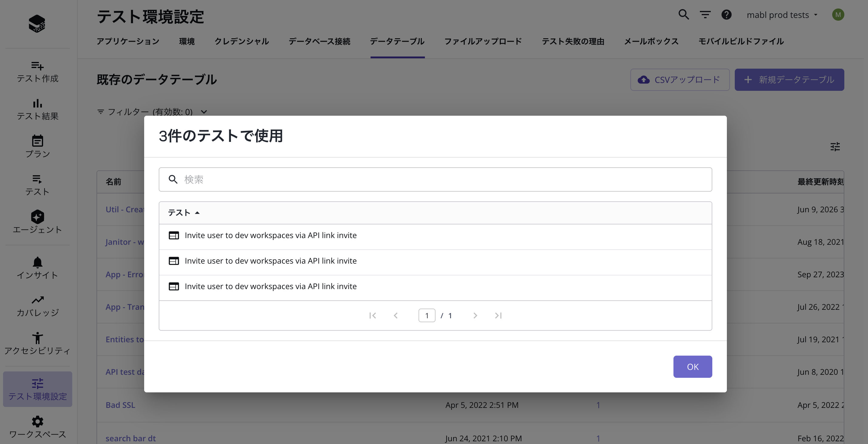
Task: Click the header filter lines icon
Action: tap(705, 15)
